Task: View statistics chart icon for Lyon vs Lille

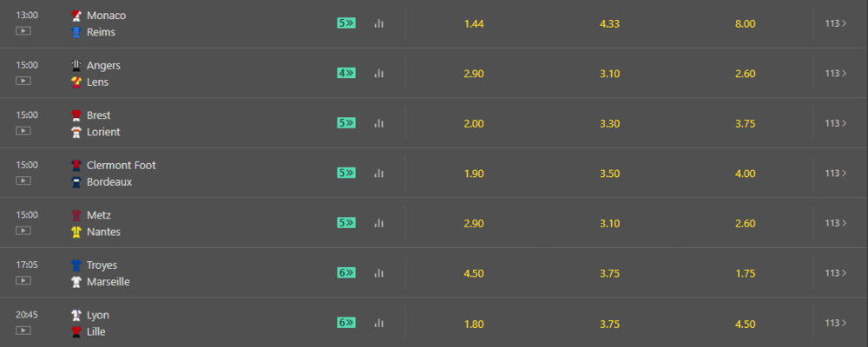Action: 378,323
